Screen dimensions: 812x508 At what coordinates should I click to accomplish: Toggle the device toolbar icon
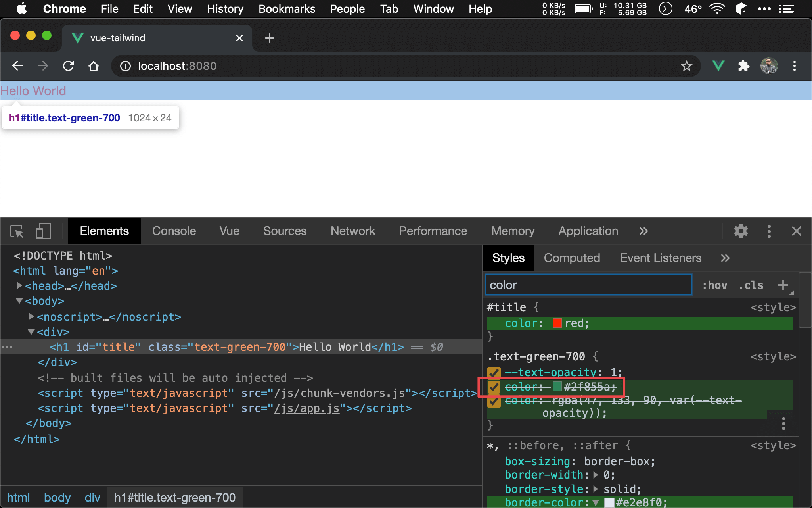[43, 231]
